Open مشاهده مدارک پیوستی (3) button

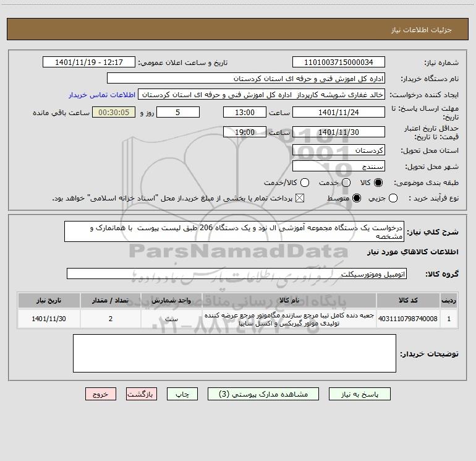click(263, 394)
